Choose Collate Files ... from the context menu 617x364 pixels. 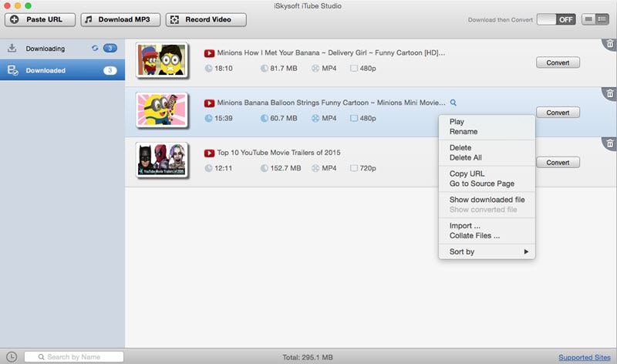point(487,235)
